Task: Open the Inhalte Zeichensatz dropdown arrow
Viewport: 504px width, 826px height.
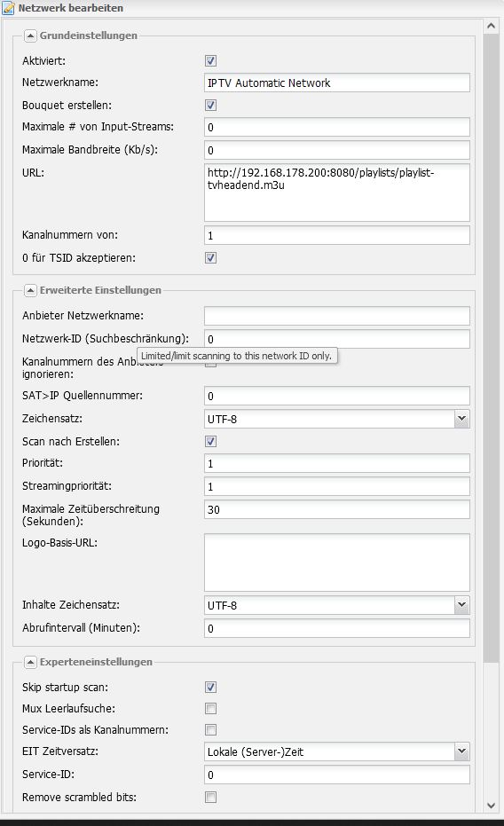Action: pyautogui.click(x=462, y=605)
